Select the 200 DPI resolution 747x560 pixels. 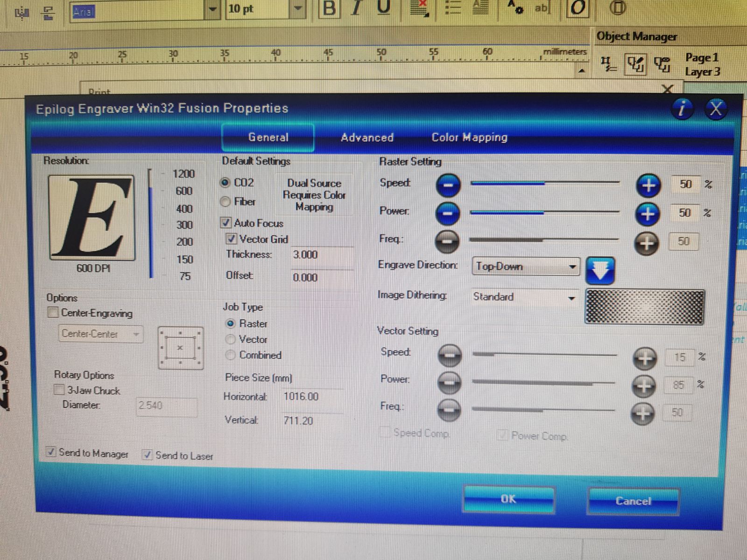(184, 242)
